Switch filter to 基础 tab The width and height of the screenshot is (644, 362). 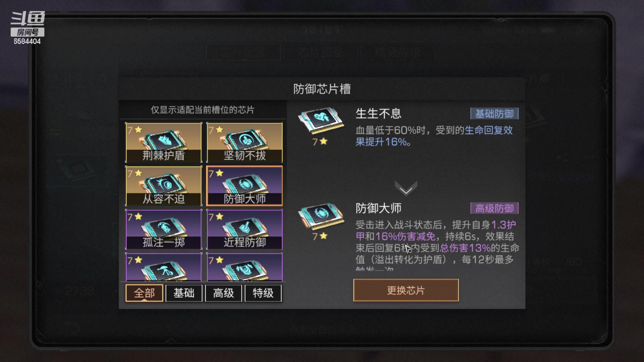184,293
